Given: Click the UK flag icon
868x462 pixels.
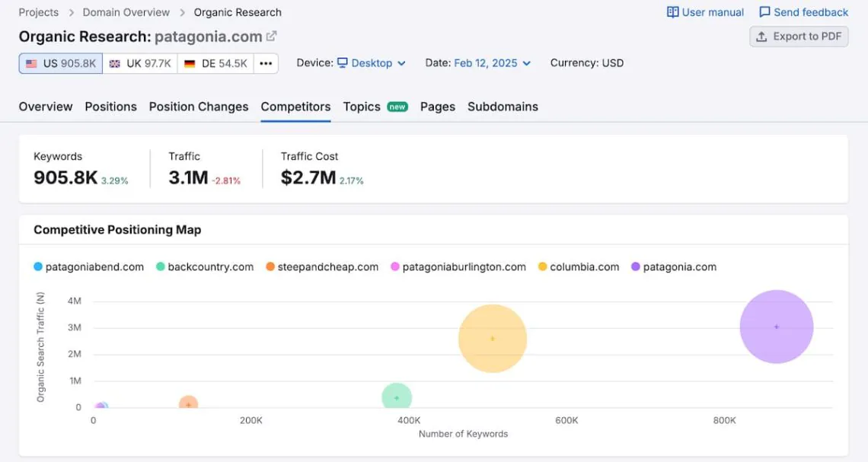Looking at the screenshot, I should (114, 64).
